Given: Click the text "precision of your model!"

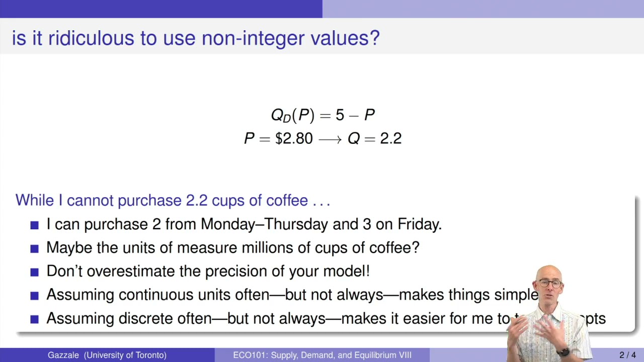Looking at the screenshot, I should pos(287,271).
